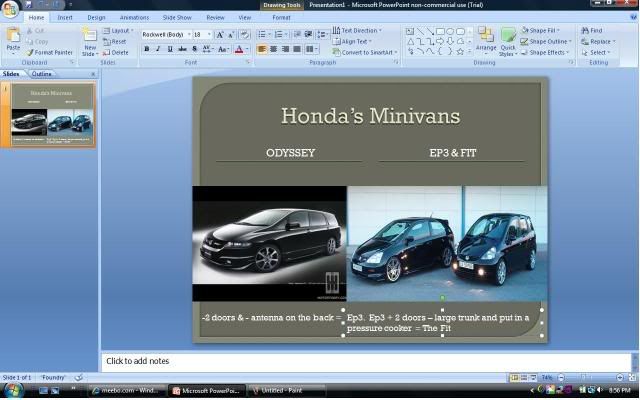Expand the Layout dropdown

118,31
